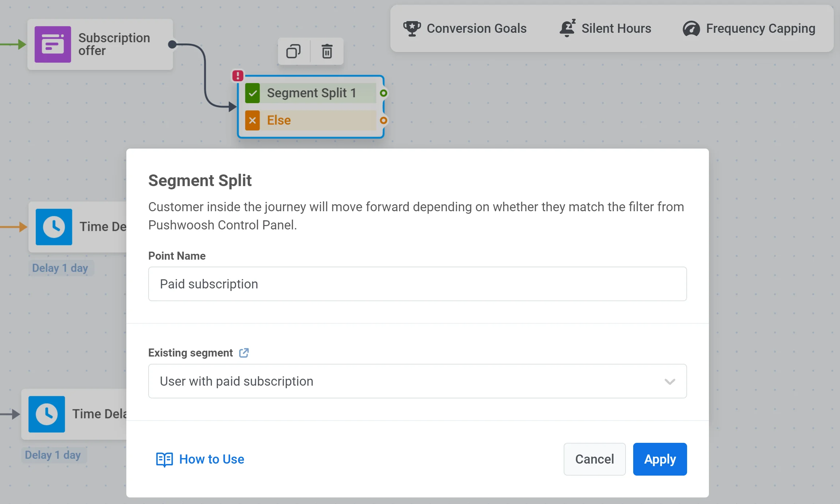
Task: Click the lower Time Delay clock icon
Action: 47,414
